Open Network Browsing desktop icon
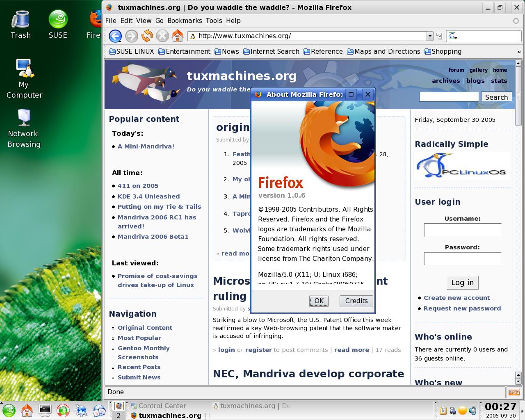This screenshot has height=420, width=525. pos(24,128)
